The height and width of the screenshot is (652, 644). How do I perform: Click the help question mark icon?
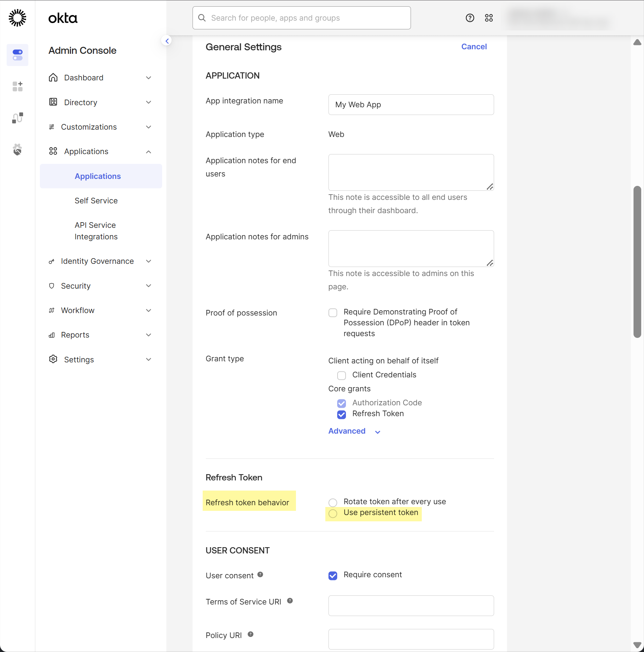[x=470, y=18]
